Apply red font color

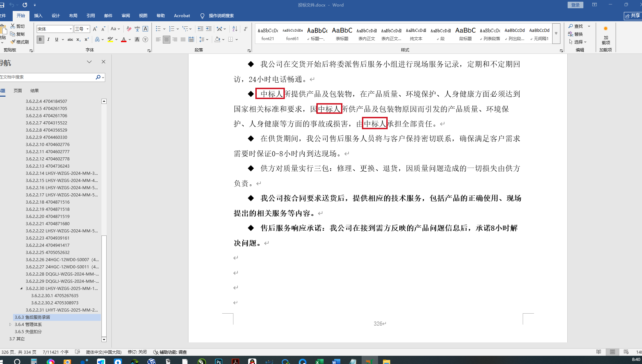tap(124, 39)
